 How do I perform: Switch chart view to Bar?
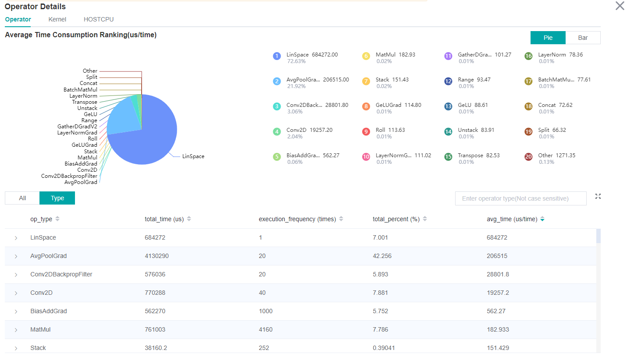583,38
